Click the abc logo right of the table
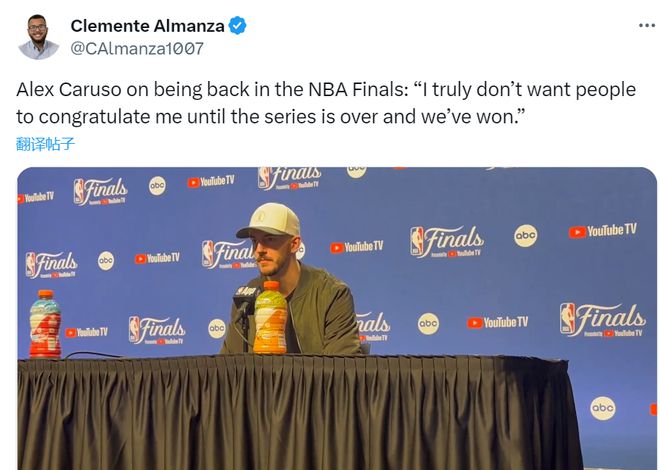The width and height of the screenshot is (660, 470). click(x=603, y=407)
